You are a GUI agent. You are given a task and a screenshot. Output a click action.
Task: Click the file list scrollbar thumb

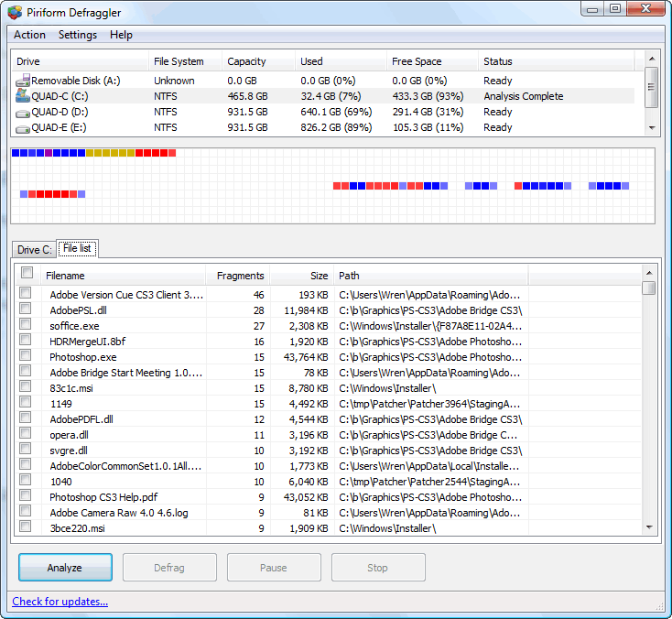[x=649, y=288]
